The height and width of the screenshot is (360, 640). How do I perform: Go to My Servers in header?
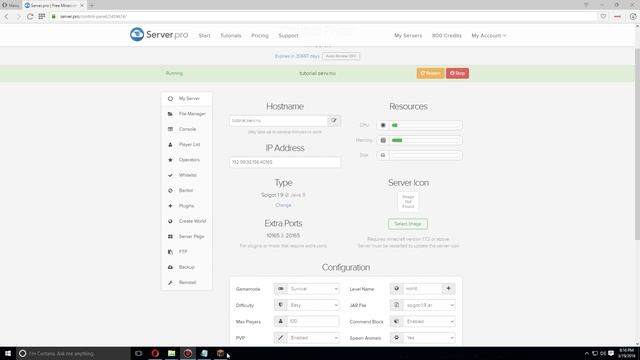pos(408,36)
